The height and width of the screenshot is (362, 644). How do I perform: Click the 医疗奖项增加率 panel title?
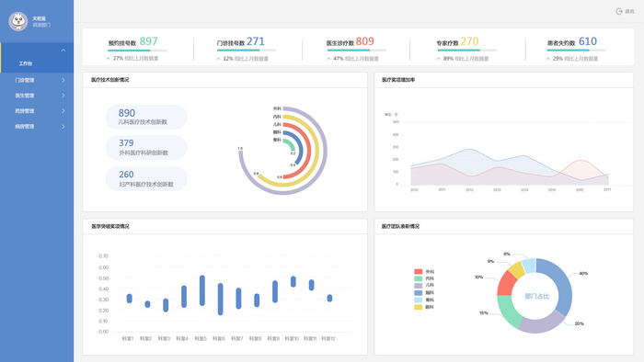(x=398, y=80)
